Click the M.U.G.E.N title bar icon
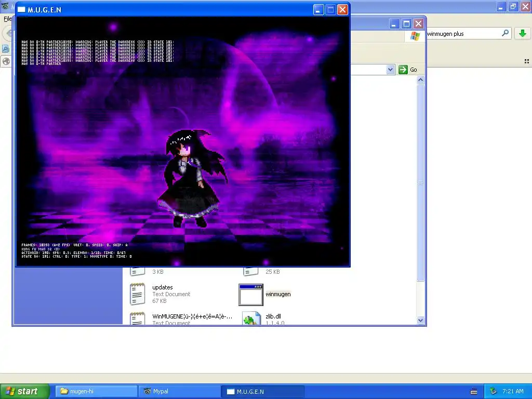 21,10
